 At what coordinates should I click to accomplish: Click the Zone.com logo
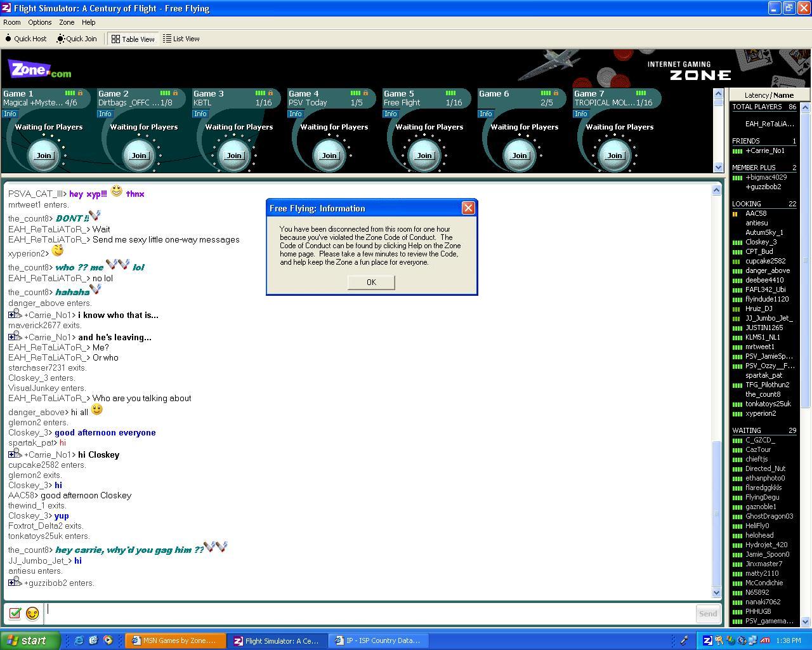[39, 69]
